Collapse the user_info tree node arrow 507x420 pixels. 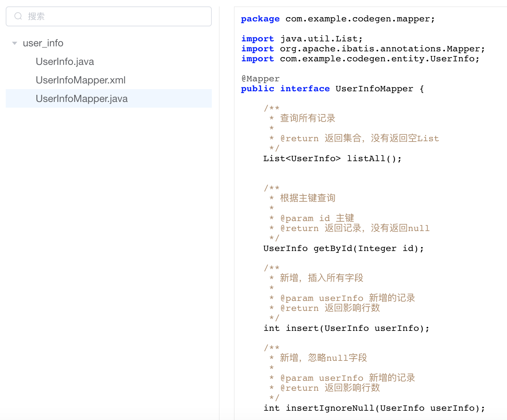[15, 43]
